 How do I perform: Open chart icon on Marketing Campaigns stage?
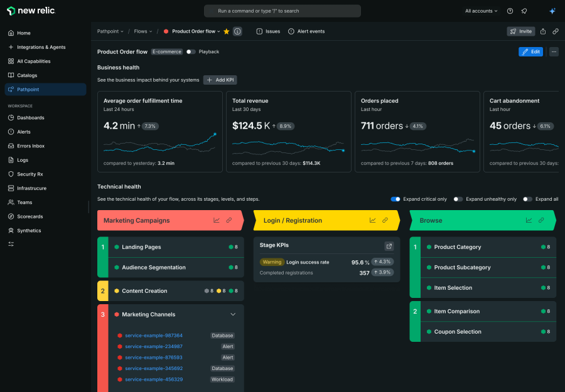pyautogui.click(x=216, y=220)
